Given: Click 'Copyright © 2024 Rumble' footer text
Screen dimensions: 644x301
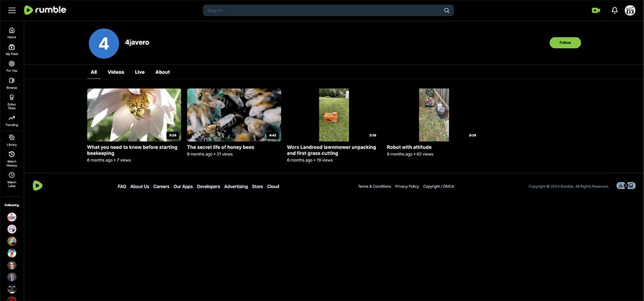Looking at the screenshot, I should coord(569,187).
